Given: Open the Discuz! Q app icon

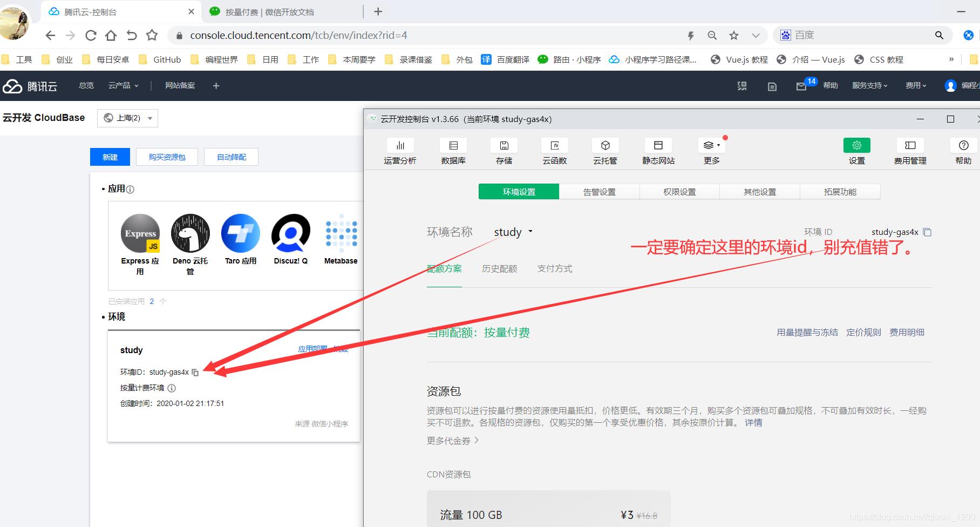Looking at the screenshot, I should 291,233.
